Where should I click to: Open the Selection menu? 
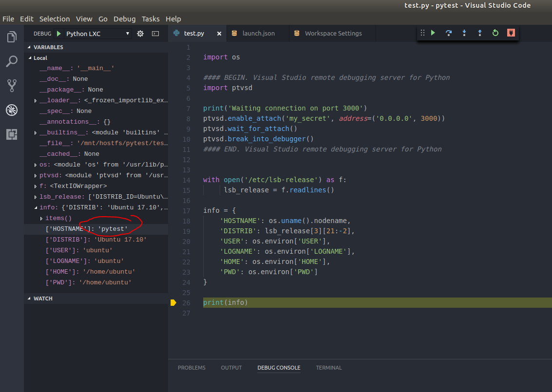(55, 19)
